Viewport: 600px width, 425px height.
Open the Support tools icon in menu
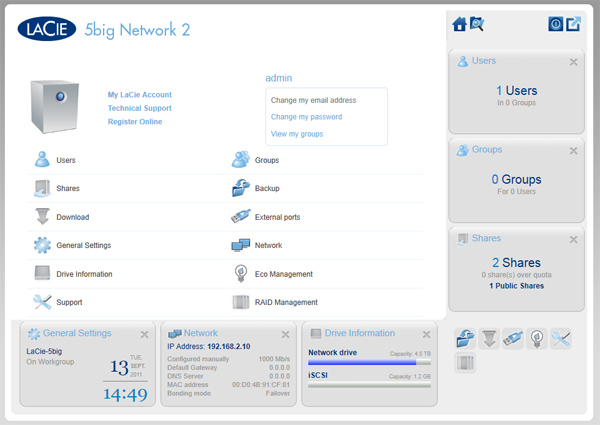coord(42,302)
